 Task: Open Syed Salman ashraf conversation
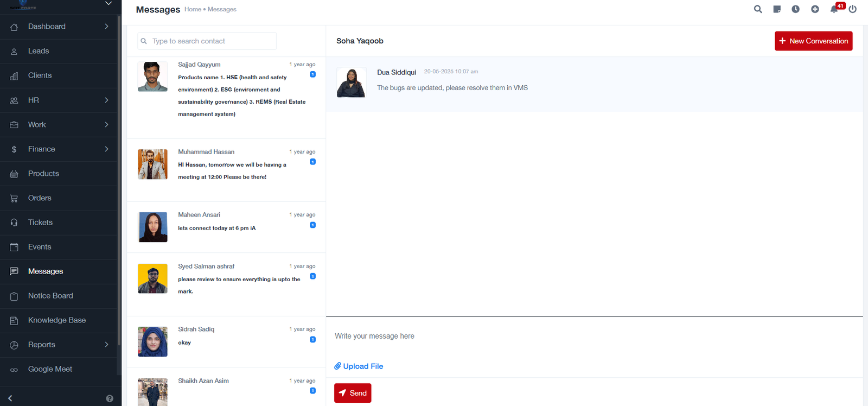coord(226,284)
